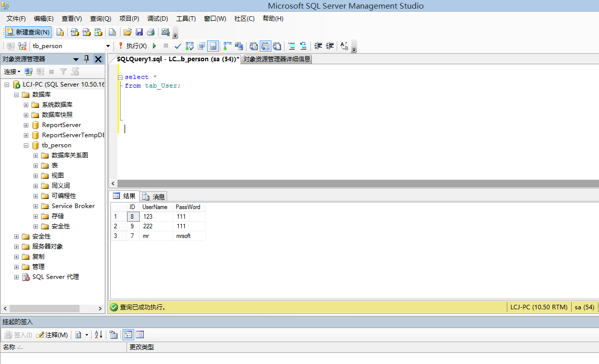599x364 pixels.
Task: Expand the 系统数据库 folder
Action: pyautogui.click(x=26, y=105)
